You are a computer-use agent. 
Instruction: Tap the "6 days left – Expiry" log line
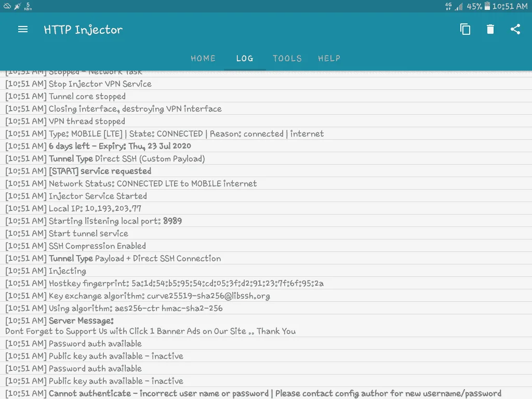pos(266,146)
